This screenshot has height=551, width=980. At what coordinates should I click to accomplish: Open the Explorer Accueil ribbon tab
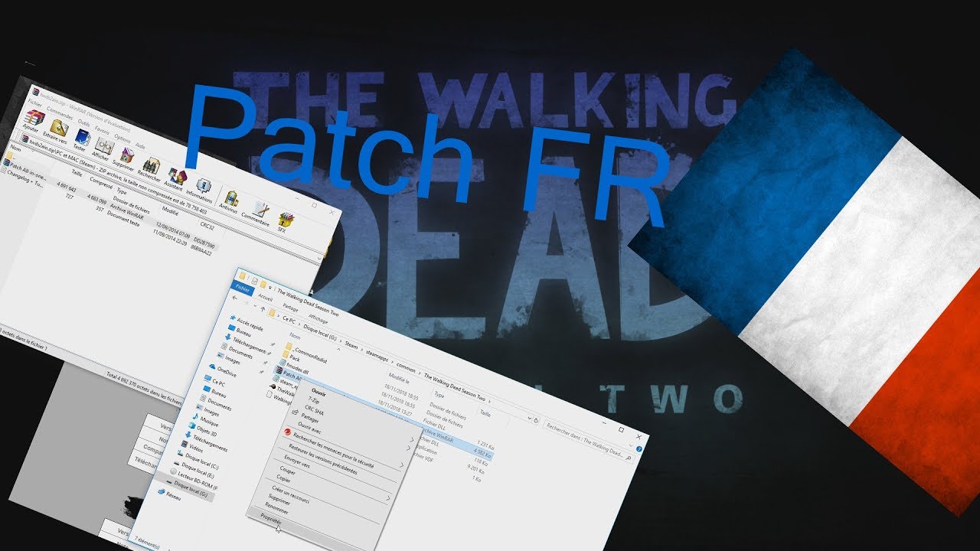click(x=266, y=298)
